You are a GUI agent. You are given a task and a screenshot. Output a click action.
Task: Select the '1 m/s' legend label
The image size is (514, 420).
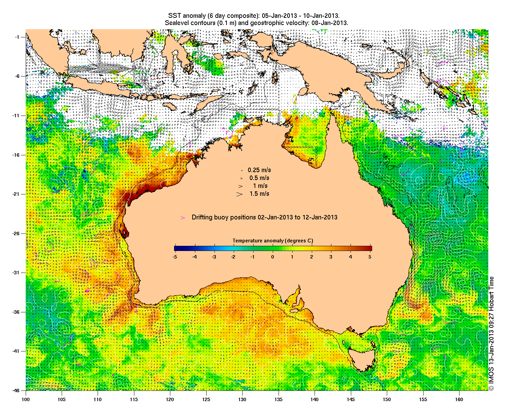pyautogui.click(x=260, y=186)
